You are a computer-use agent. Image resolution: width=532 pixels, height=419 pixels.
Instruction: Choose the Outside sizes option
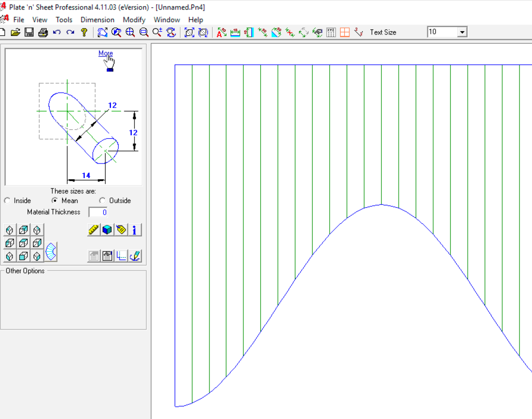102,200
